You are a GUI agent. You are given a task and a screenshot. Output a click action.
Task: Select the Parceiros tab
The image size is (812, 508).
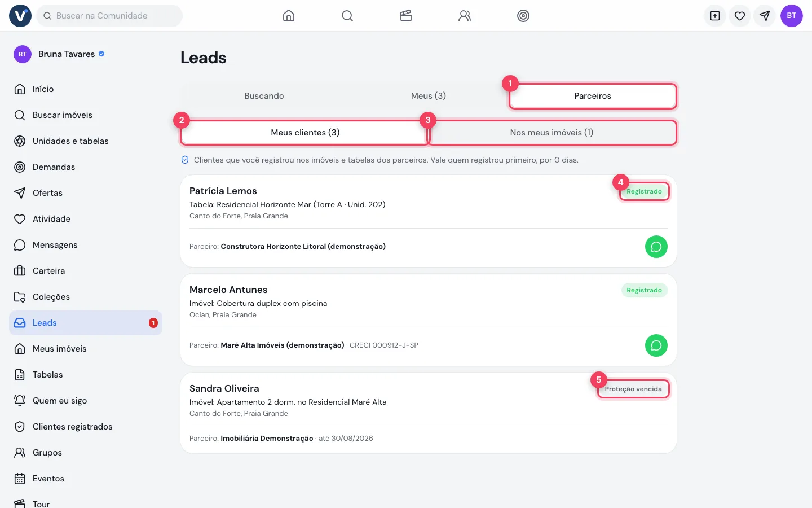click(593, 96)
